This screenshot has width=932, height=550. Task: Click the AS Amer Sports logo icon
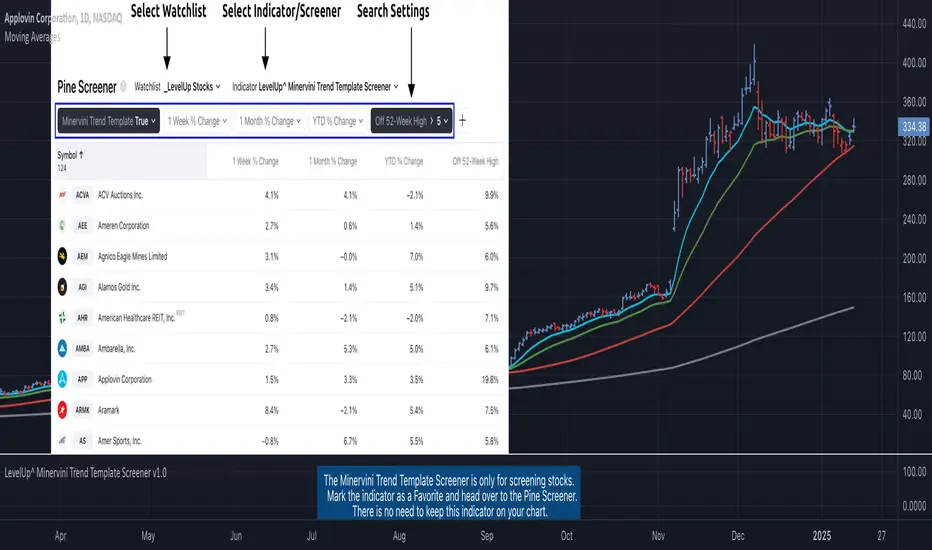click(x=62, y=441)
